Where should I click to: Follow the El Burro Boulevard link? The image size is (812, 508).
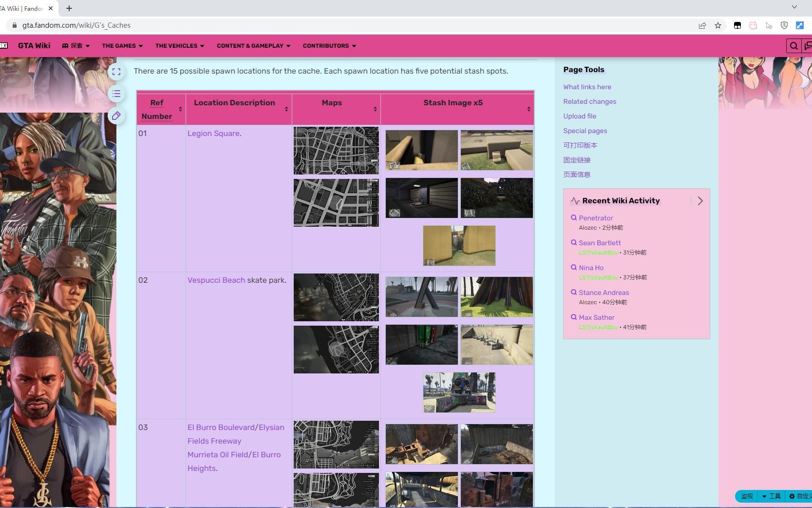(221, 428)
